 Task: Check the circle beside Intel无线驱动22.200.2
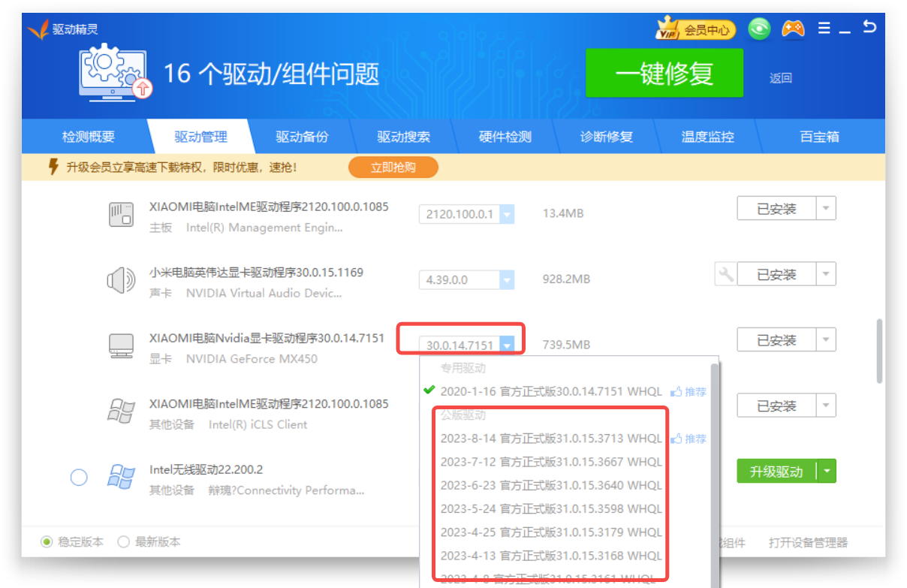[x=79, y=478]
